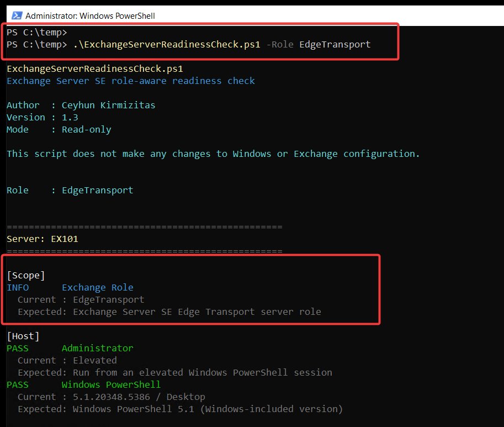Click the '.\ExchangeServerReadinessCheck.ps1' command text
This screenshot has width=504, height=427.
[x=167, y=44]
